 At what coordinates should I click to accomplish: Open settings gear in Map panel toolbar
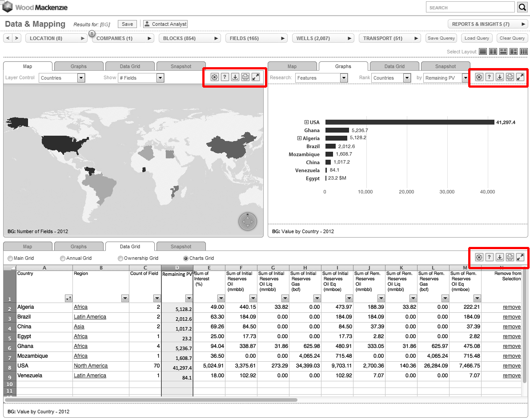tap(214, 77)
